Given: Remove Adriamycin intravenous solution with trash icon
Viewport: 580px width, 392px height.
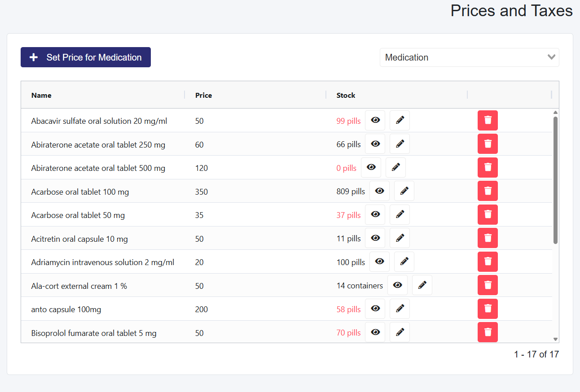Looking at the screenshot, I should [488, 261].
